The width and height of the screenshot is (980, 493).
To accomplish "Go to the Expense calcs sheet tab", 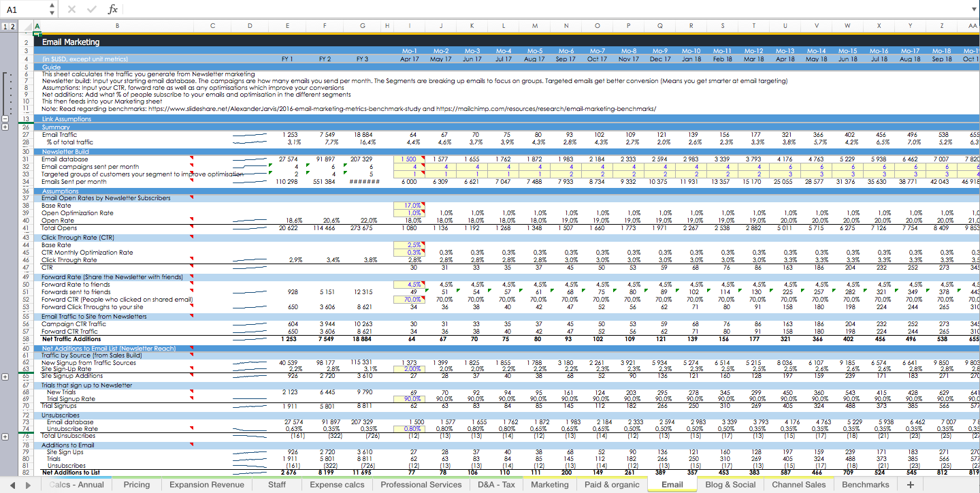I will point(338,485).
